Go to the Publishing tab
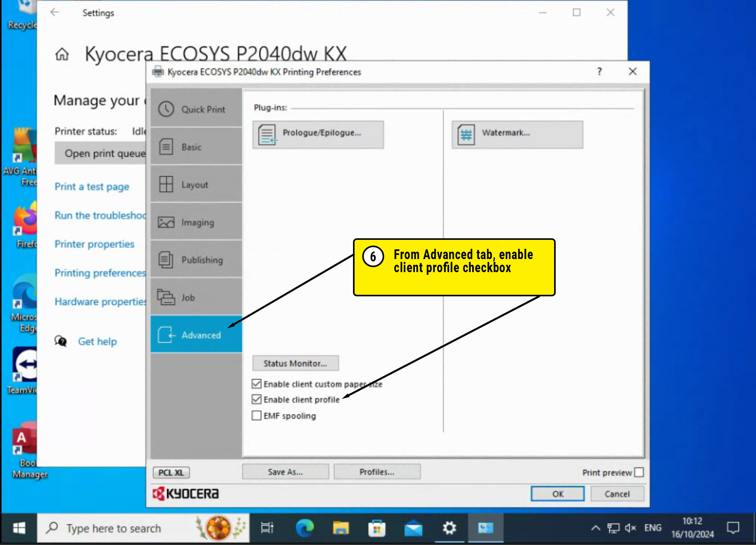Image resolution: width=756 pixels, height=545 pixels. click(196, 260)
